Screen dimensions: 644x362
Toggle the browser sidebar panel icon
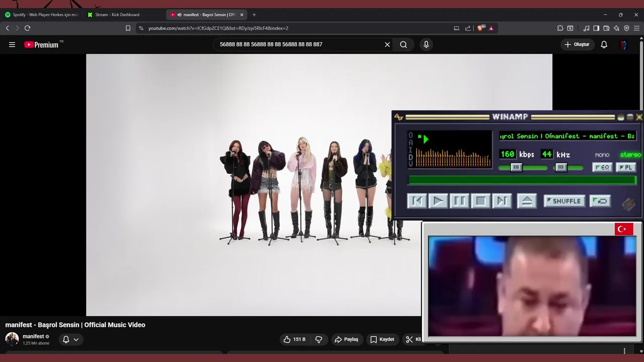(x=596, y=28)
